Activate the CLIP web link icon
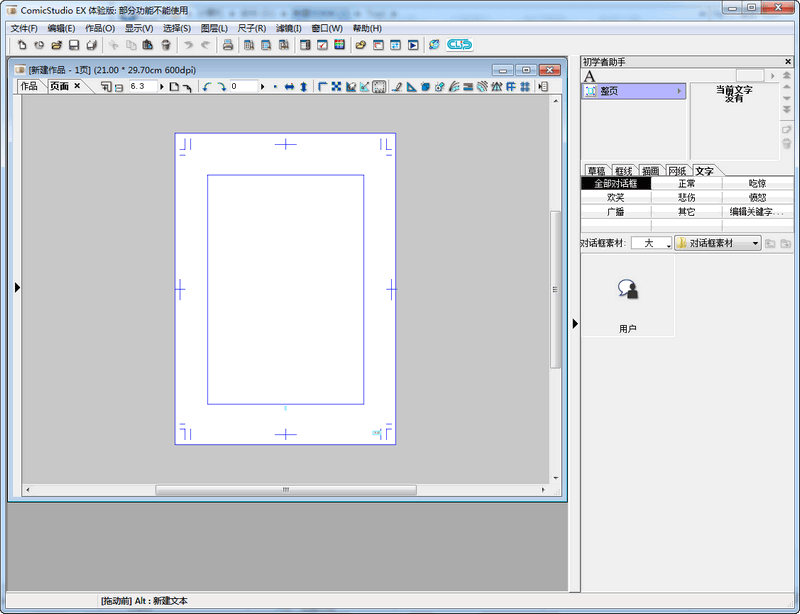The height and width of the screenshot is (614, 800). (x=459, y=45)
